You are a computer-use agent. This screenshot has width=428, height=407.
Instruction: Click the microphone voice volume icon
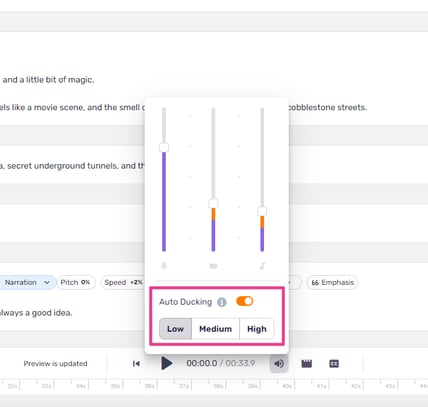164,266
